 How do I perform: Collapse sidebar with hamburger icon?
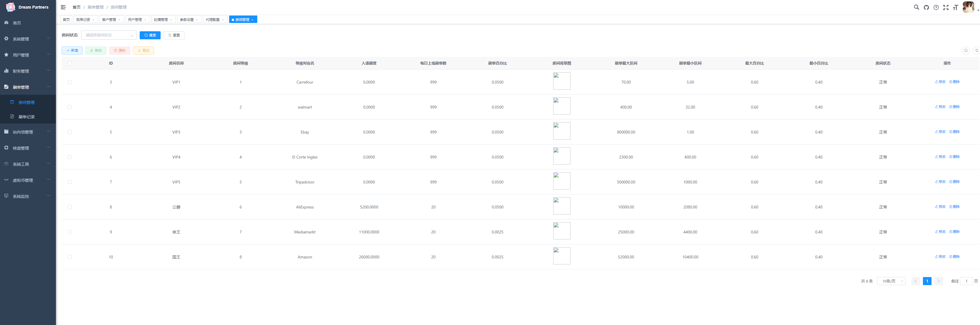[x=63, y=7]
